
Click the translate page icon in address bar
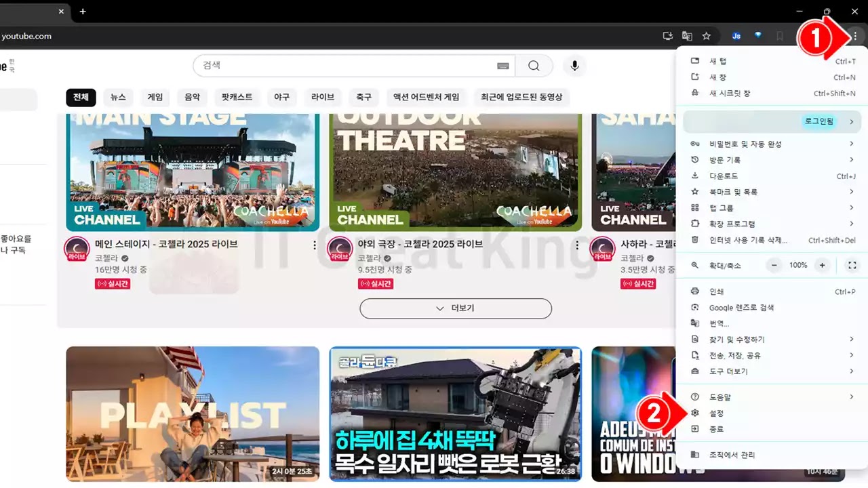click(x=687, y=36)
